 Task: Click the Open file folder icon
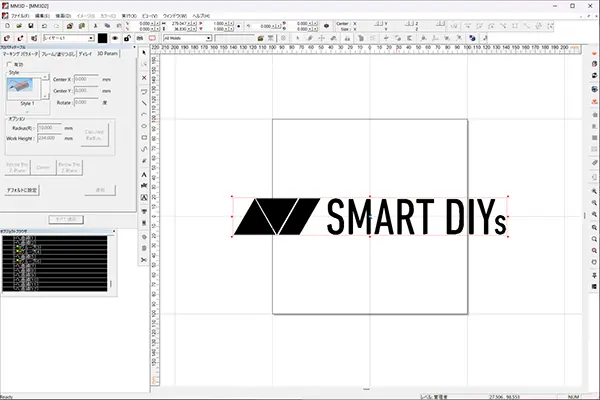(19, 26)
